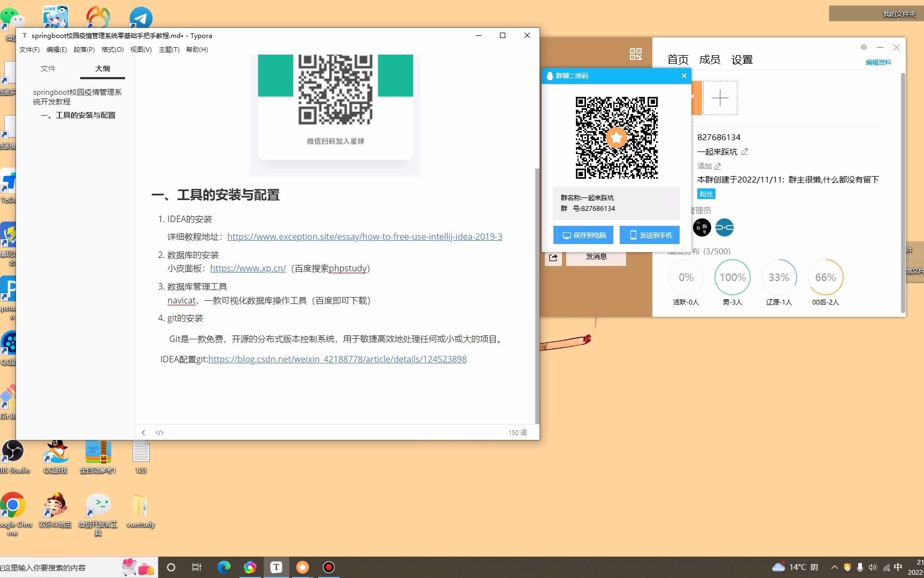Click the 发消息 button
Screen dimensions: 924x578
(596, 256)
